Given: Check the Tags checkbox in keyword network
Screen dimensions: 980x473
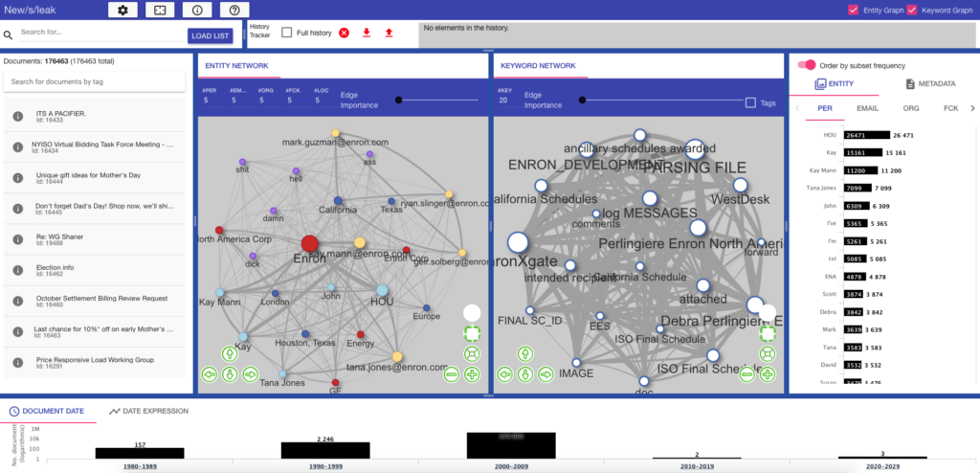Looking at the screenshot, I should [751, 102].
